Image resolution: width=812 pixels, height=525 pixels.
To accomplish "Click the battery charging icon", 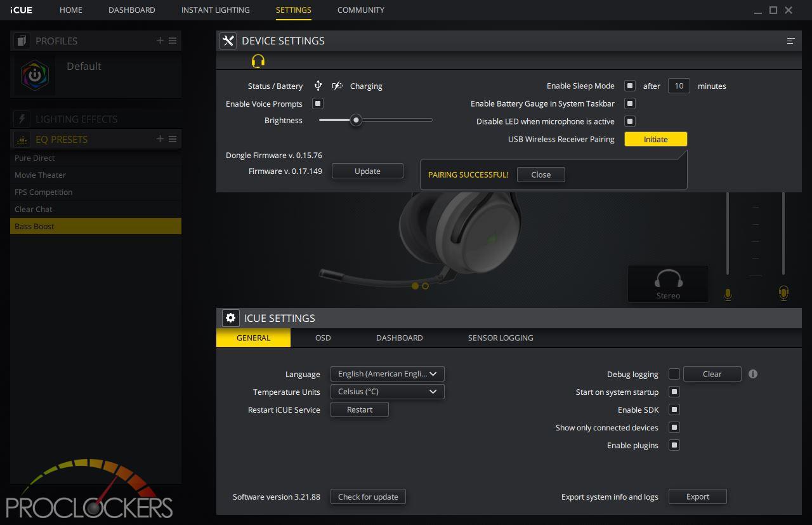I will (337, 86).
